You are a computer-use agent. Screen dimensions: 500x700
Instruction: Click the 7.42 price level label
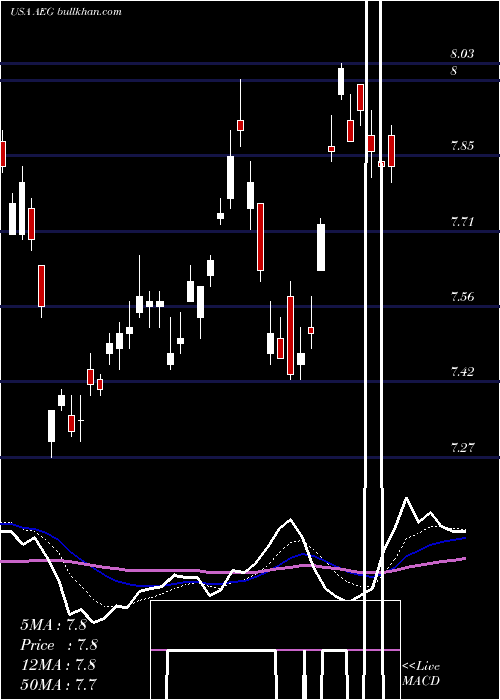pos(463,371)
